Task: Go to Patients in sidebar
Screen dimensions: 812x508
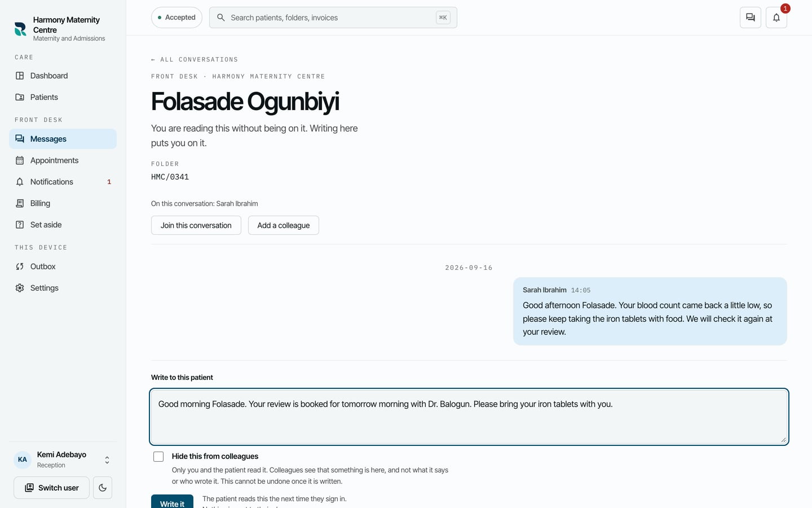Action: tap(63, 97)
